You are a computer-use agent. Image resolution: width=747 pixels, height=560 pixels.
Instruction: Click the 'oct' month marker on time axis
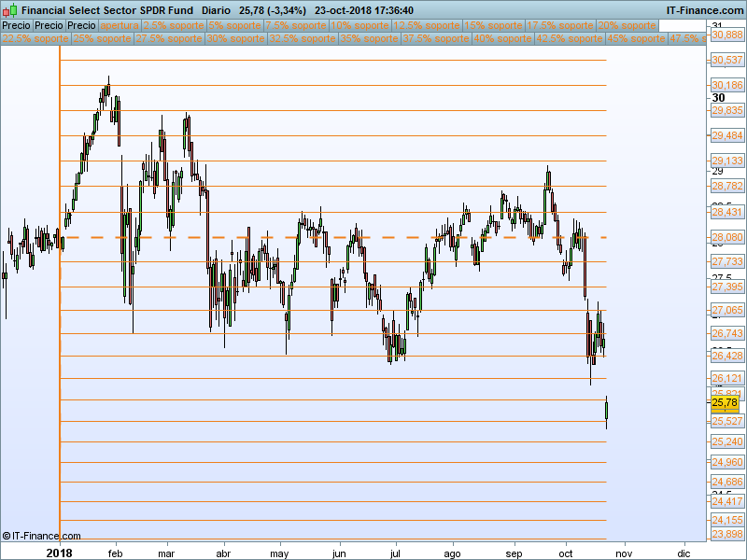(566, 553)
